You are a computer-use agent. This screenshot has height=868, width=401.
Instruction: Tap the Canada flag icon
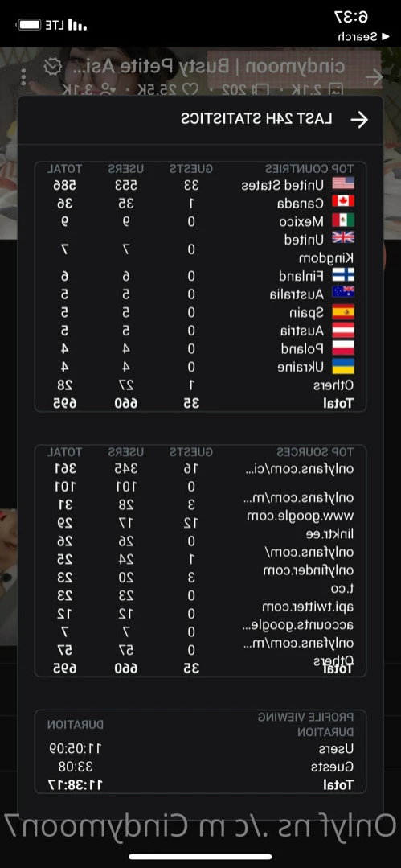(x=343, y=202)
